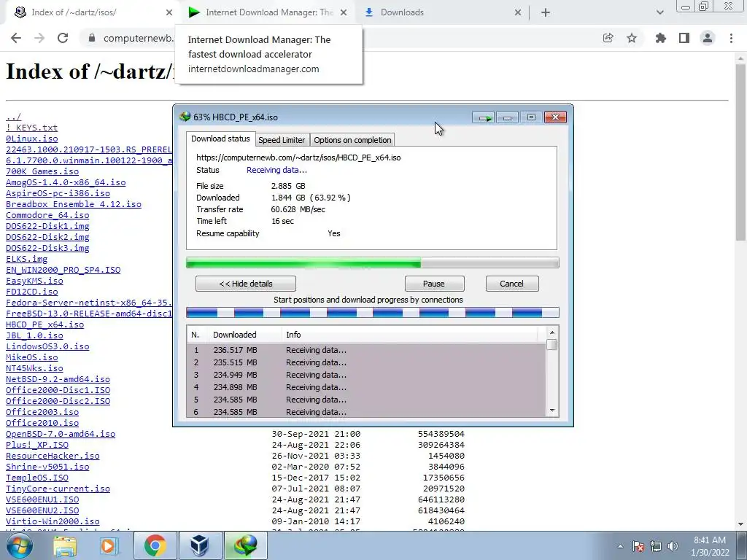Toggle the Chrome side panel icon
The image size is (747, 560).
click(684, 38)
